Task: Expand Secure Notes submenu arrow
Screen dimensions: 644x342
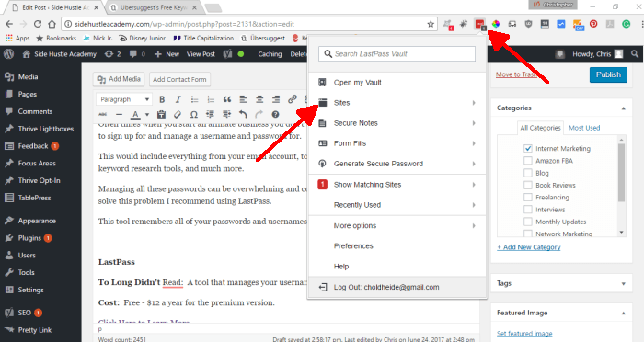Action: [x=474, y=123]
